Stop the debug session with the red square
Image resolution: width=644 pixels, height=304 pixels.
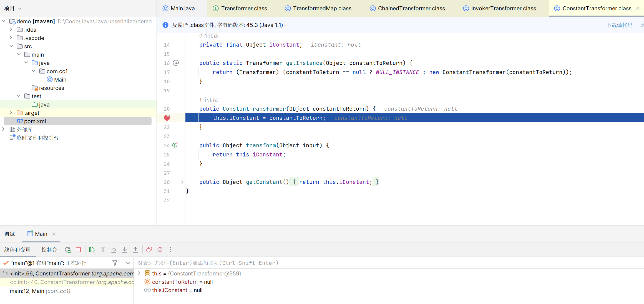78,250
